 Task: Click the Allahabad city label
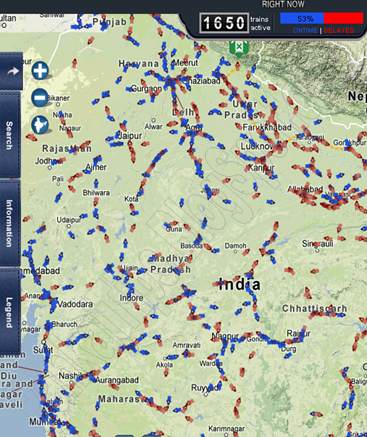click(305, 189)
